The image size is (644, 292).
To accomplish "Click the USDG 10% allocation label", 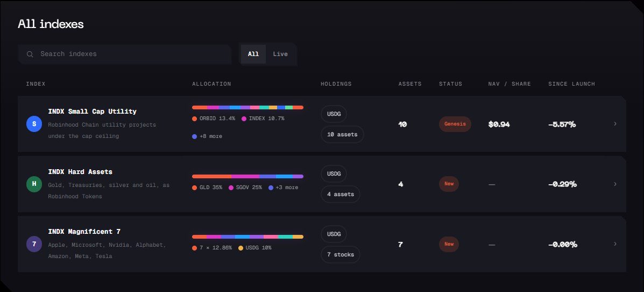I will pos(258,248).
